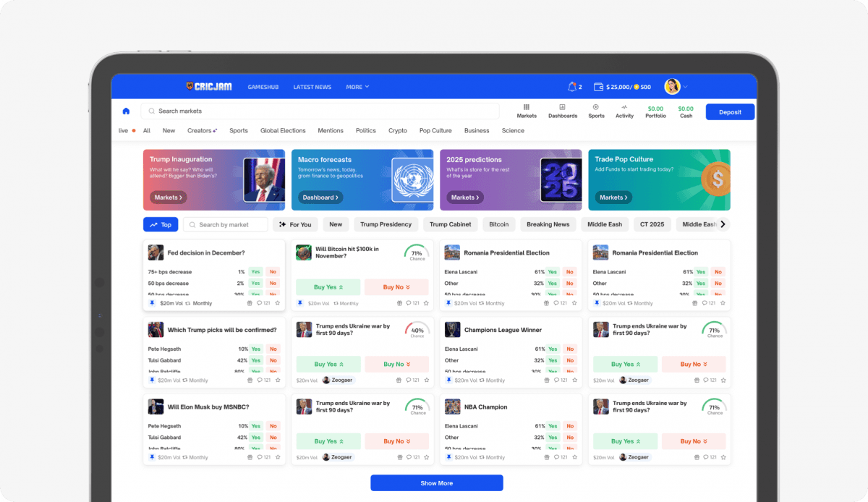
Task: Open comments on the 40% Chance Trump card
Action: tap(412, 380)
